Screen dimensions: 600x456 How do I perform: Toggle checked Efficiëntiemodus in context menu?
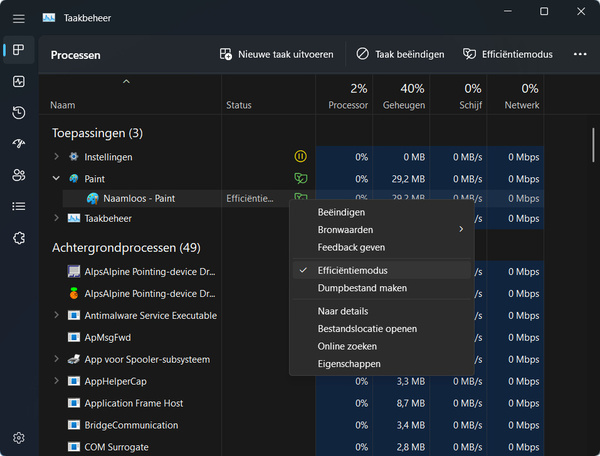click(382, 270)
